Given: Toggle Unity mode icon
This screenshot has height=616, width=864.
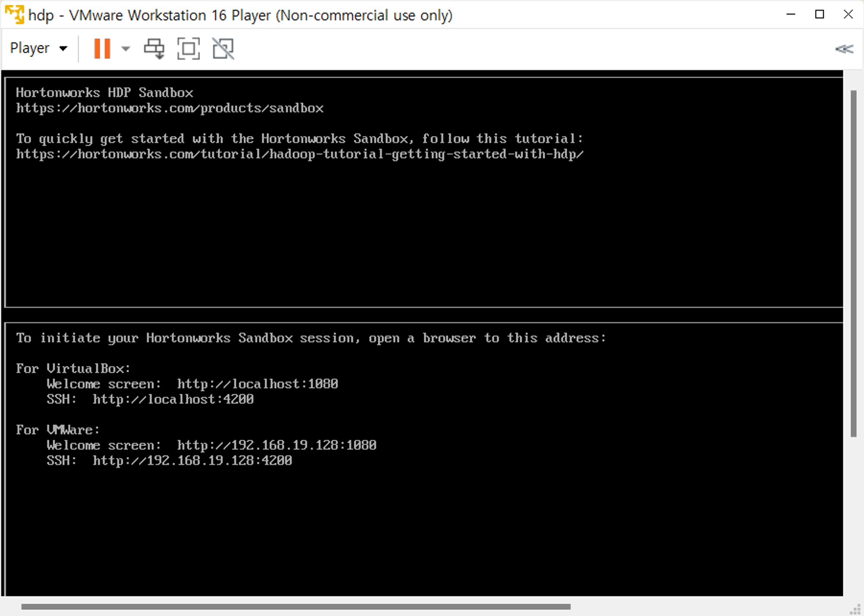Looking at the screenshot, I should (x=223, y=48).
